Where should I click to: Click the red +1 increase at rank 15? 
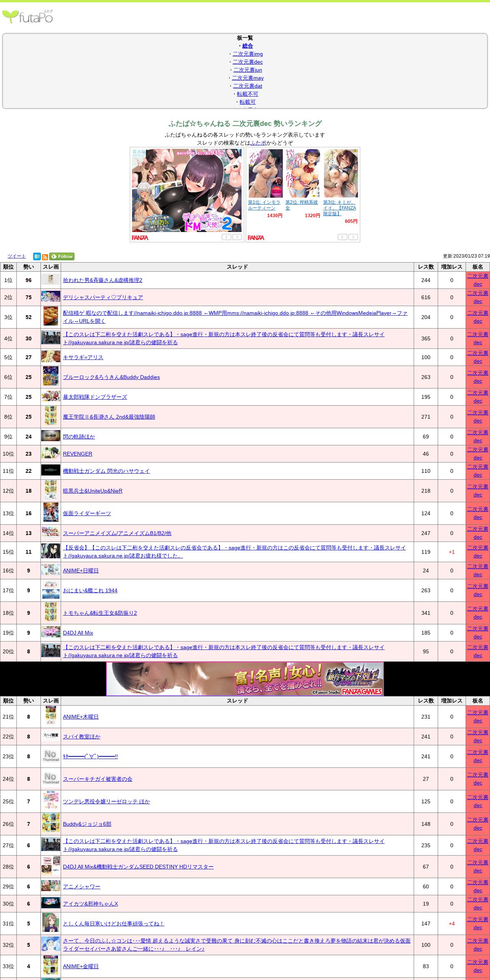tap(452, 552)
